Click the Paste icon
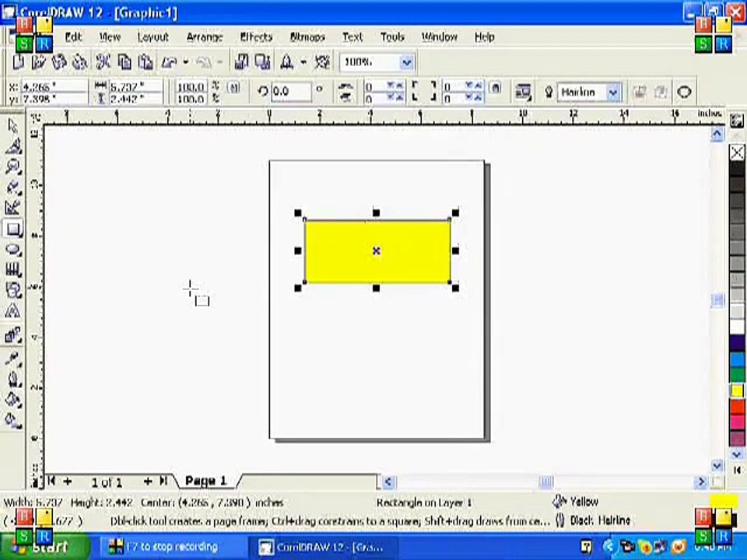Image resolution: width=747 pixels, height=560 pixels. [x=146, y=62]
